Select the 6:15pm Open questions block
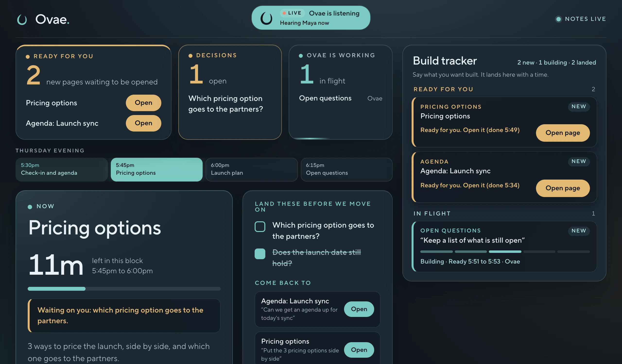Screen dimensions: 622x364 (346, 170)
